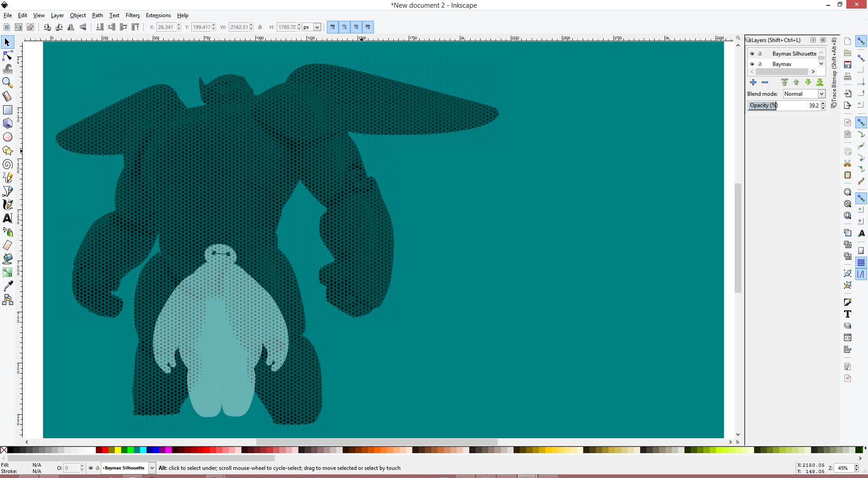Toggle current layer lock in status bar
This screenshot has width=868, height=478.
97,468
